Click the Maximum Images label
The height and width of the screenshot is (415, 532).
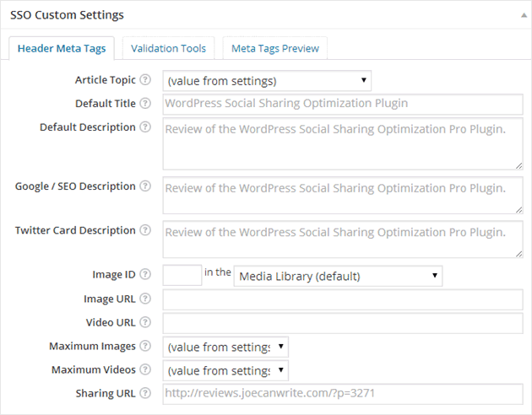tap(92, 346)
